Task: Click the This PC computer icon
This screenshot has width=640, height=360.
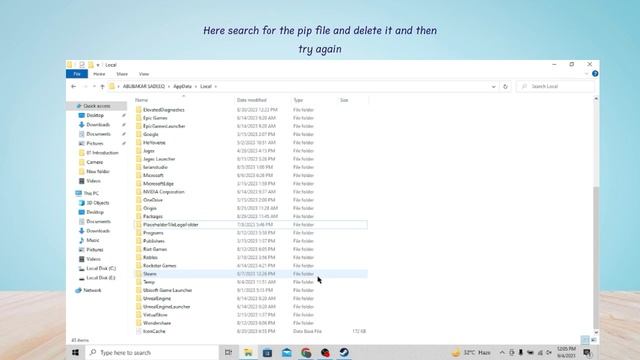Action: pyautogui.click(x=79, y=193)
